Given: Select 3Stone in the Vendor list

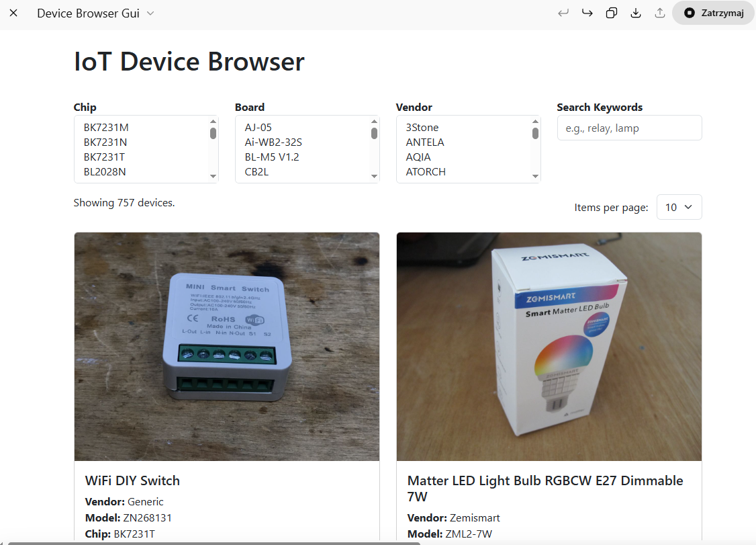Looking at the screenshot, I should tap(422, 128).
